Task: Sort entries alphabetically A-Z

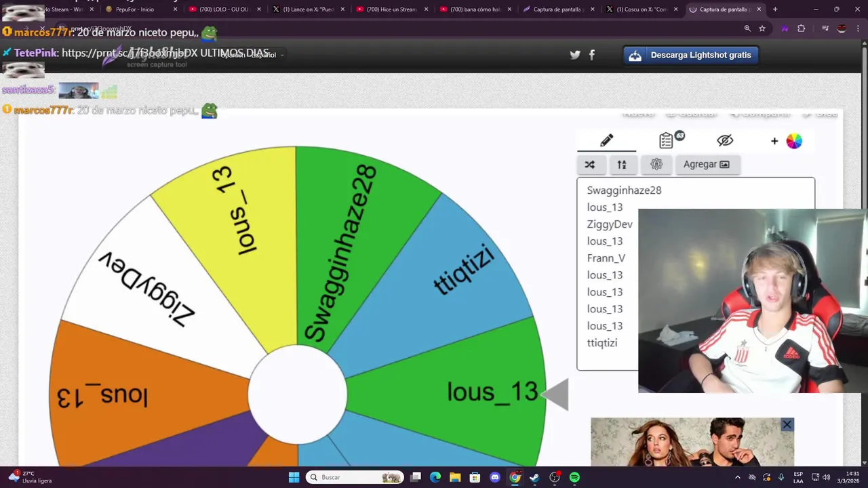Action: pos(622,164)
